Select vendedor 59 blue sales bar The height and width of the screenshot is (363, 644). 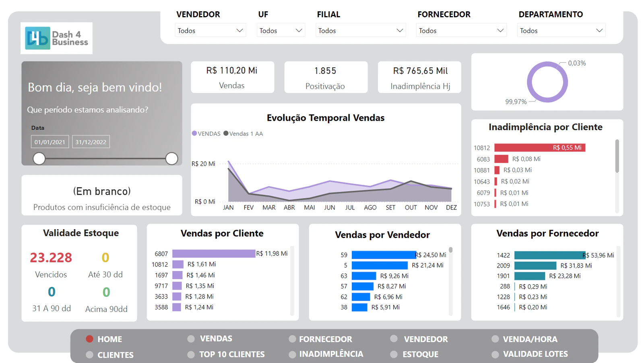click(384, 255)
